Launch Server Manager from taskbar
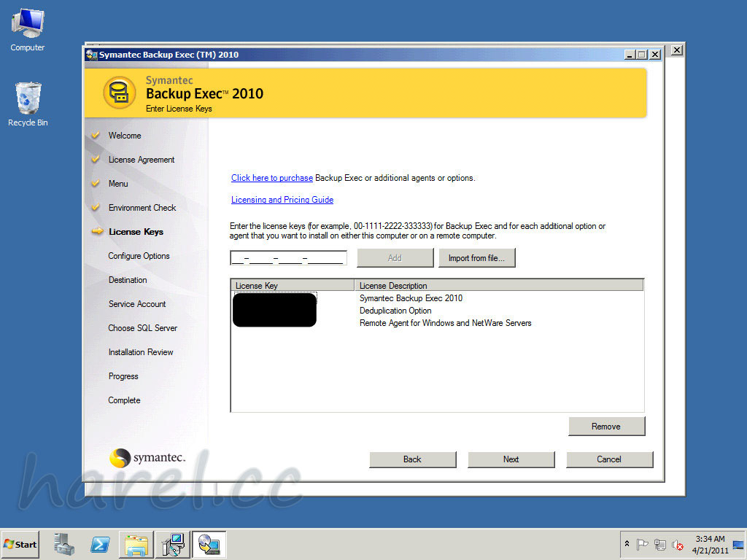The height and width of the screenshot is (560, 747). point(64,544)
